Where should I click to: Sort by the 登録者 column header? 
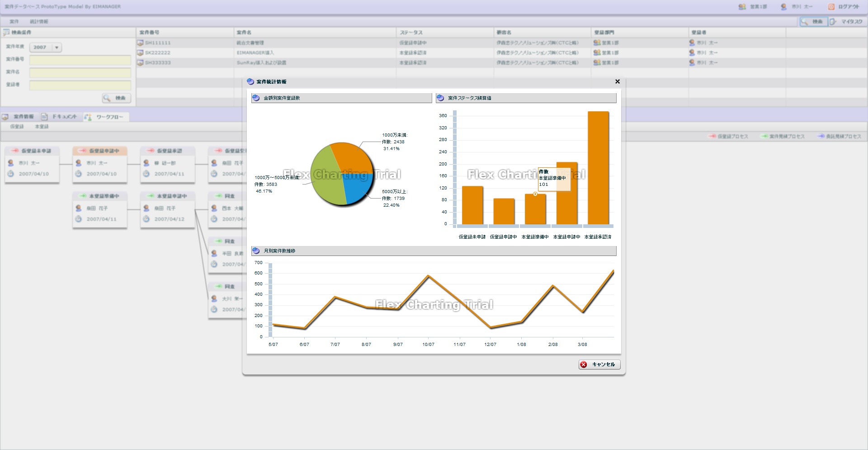coord(737,32)
